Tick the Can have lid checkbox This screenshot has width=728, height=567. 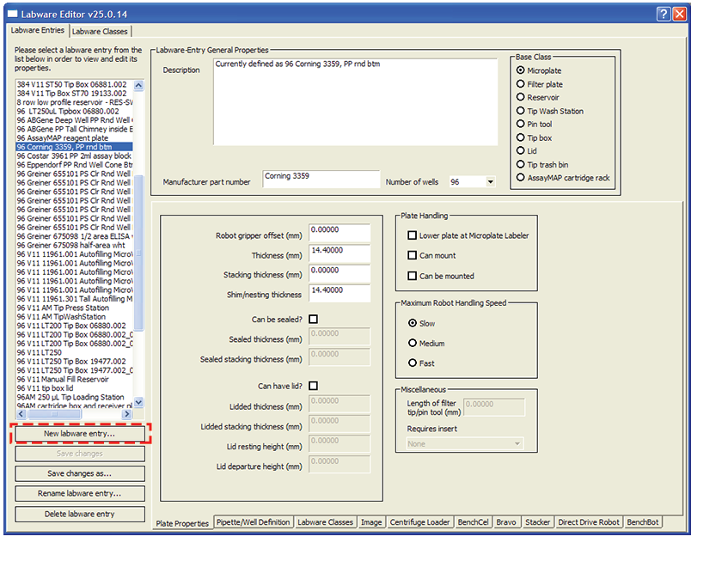click(314, 386)
